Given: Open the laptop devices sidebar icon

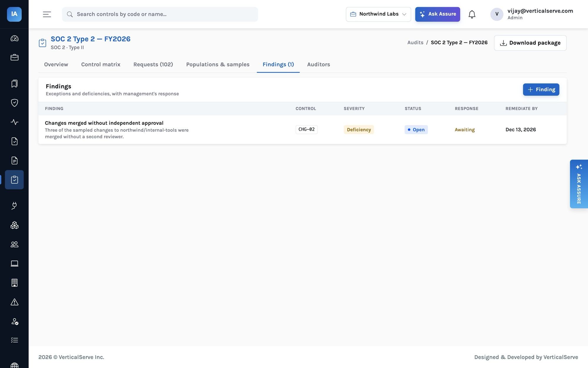Looking at the screenshot, I should pyautogui.click(x=14, y=263).
